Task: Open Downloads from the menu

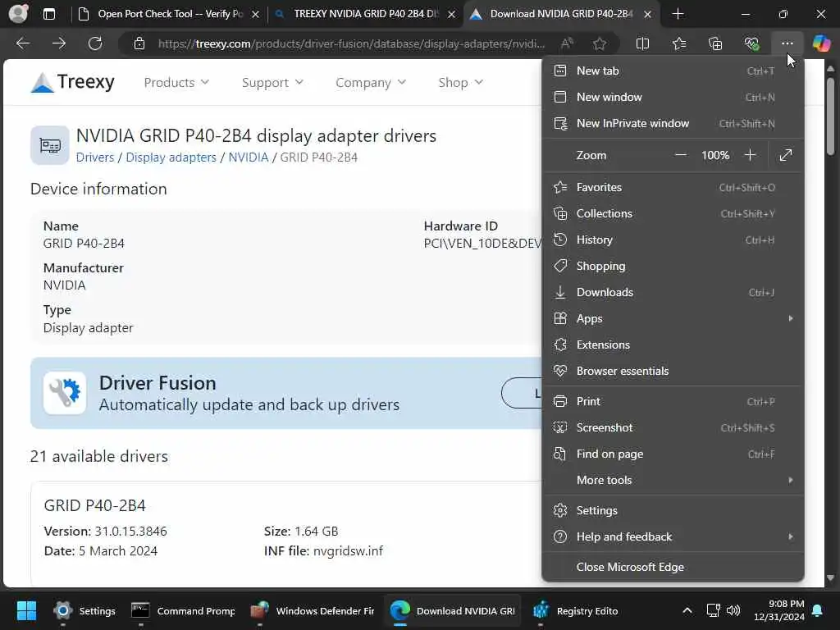Action: tap(673, 293)
